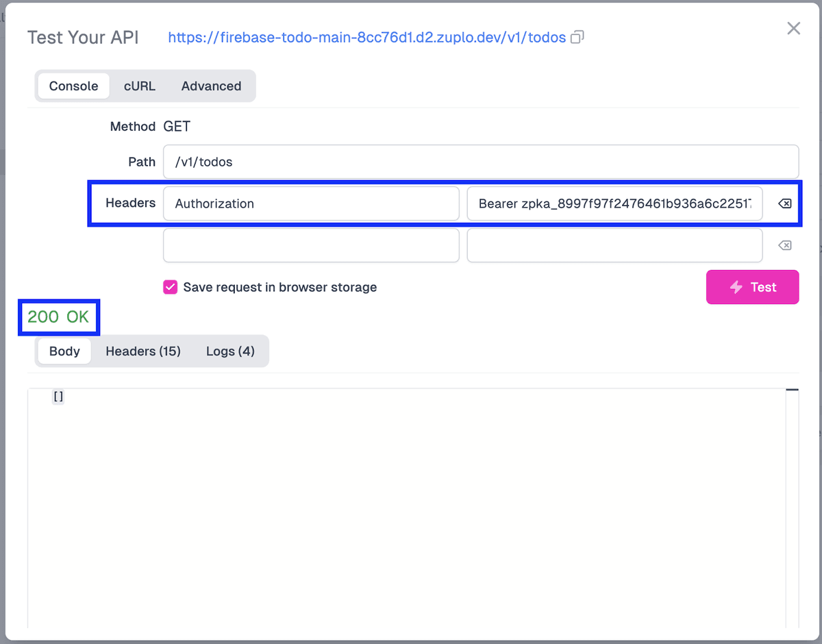Click the 200 OK status indicator
Screen dimensions: 822x644
point(58,317)
